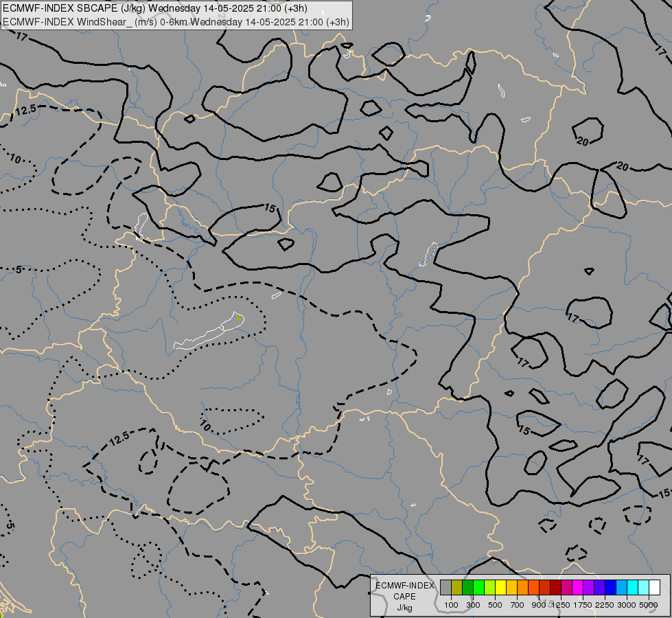
Task: Select the dark red legend swatch
Action: coord(555,587)
